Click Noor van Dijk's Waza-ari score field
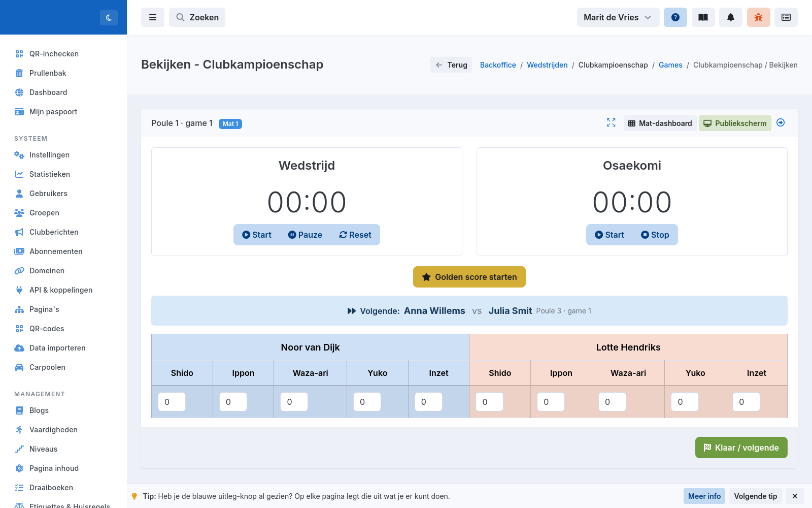812x508 pixels. [x=294, y=402]
